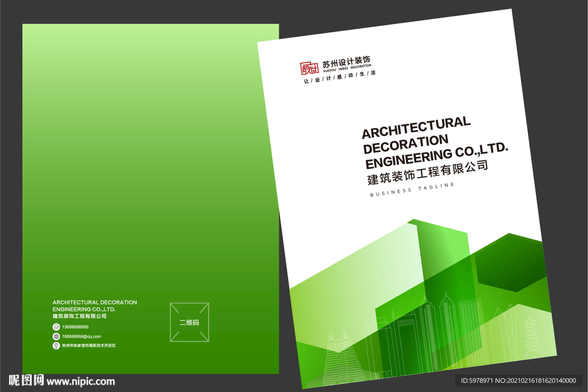Image resolution: width=588 pixels, height=392 pixels.
Task: Select the text 苏州设计装饰 on front cover
Action: point(346,62)
